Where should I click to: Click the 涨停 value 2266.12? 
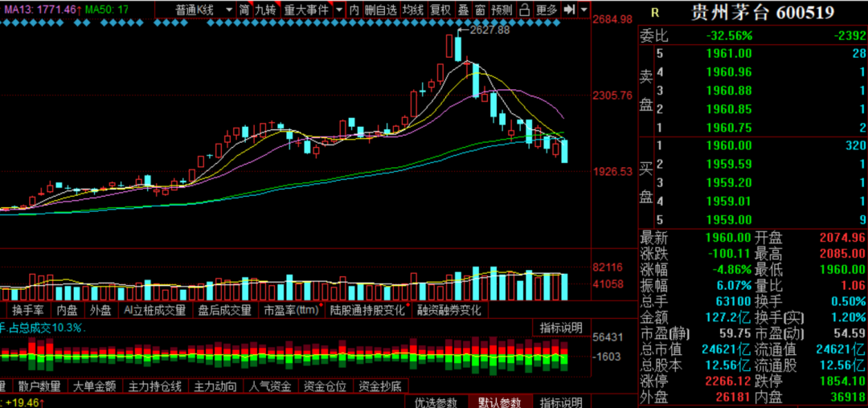tap(729, 381)
